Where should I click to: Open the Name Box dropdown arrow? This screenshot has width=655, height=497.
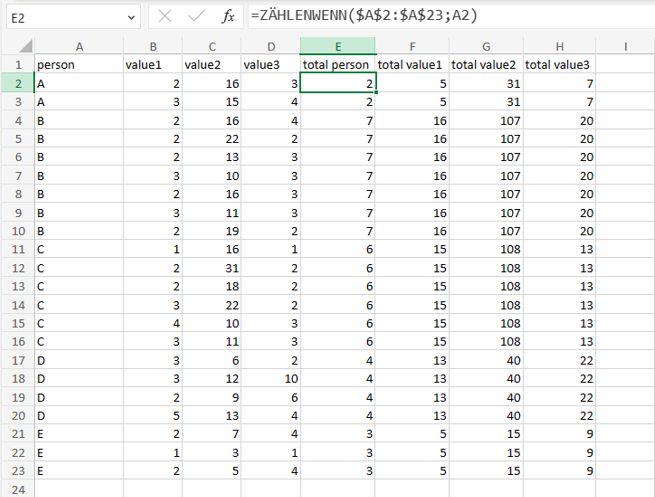[x=131, y=18]
